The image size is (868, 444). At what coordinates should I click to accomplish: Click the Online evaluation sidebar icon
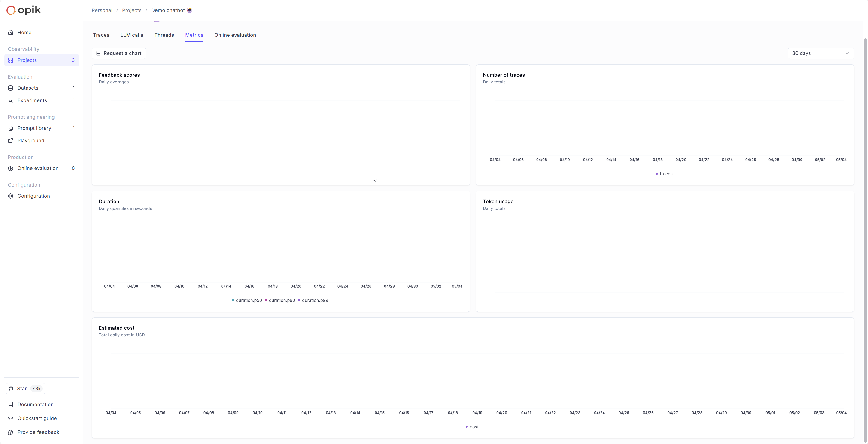click(x=11, y=169)
